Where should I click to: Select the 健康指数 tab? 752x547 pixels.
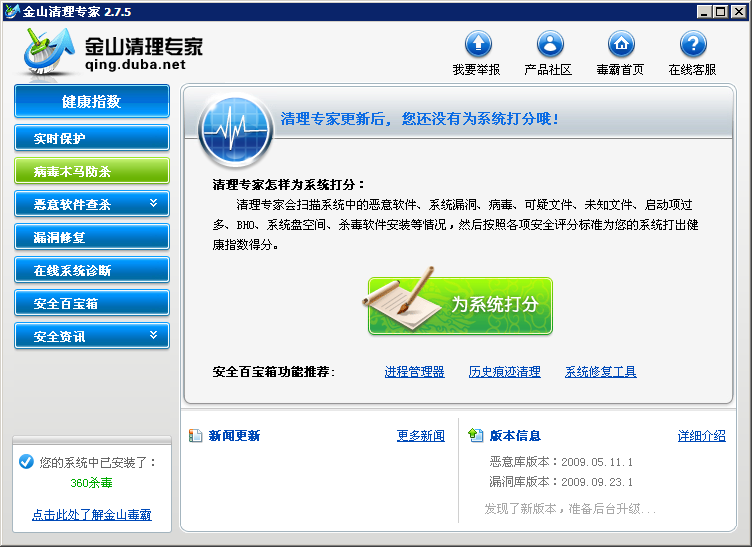tap(92, 101)
